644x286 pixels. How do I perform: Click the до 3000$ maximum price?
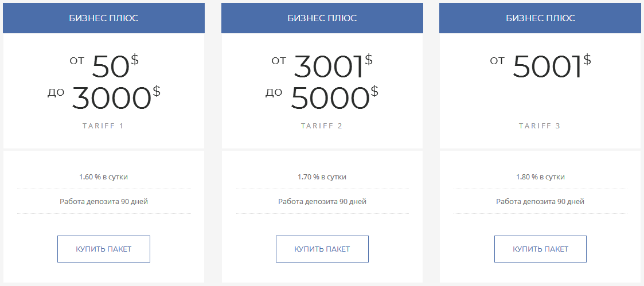[x=104, y=97]
